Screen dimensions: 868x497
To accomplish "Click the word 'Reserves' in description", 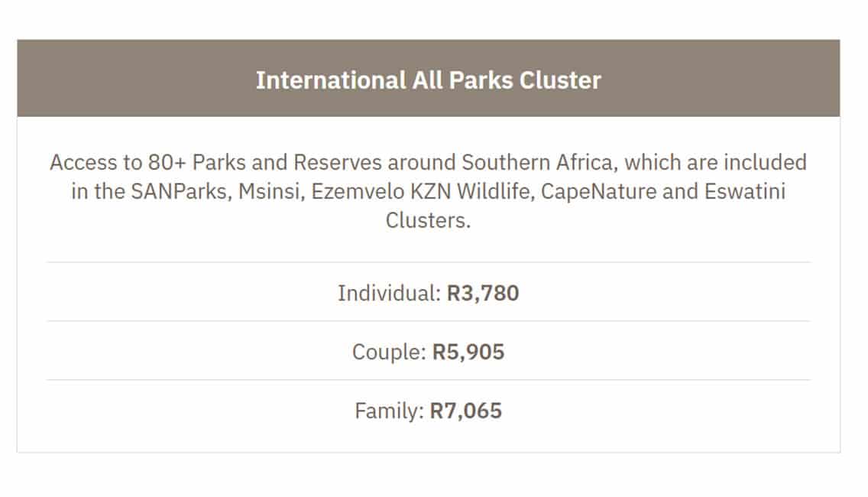I will pos(338,162).
